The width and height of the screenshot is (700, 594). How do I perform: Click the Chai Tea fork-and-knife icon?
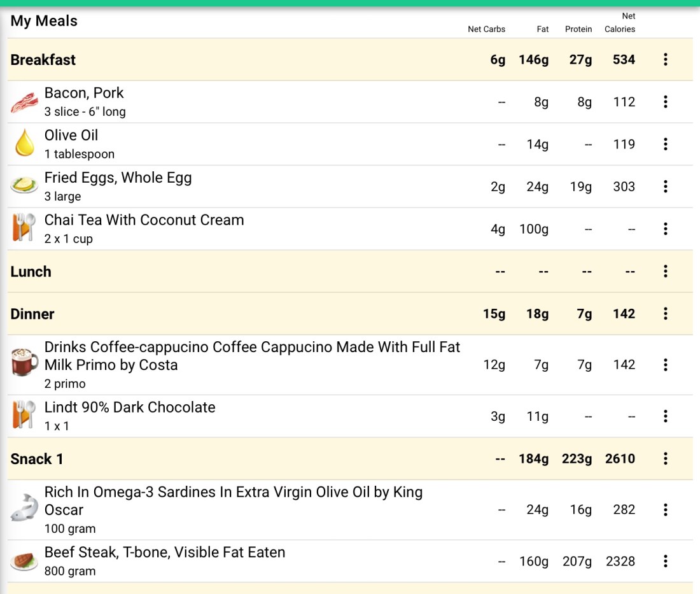(x=24, y=228)
